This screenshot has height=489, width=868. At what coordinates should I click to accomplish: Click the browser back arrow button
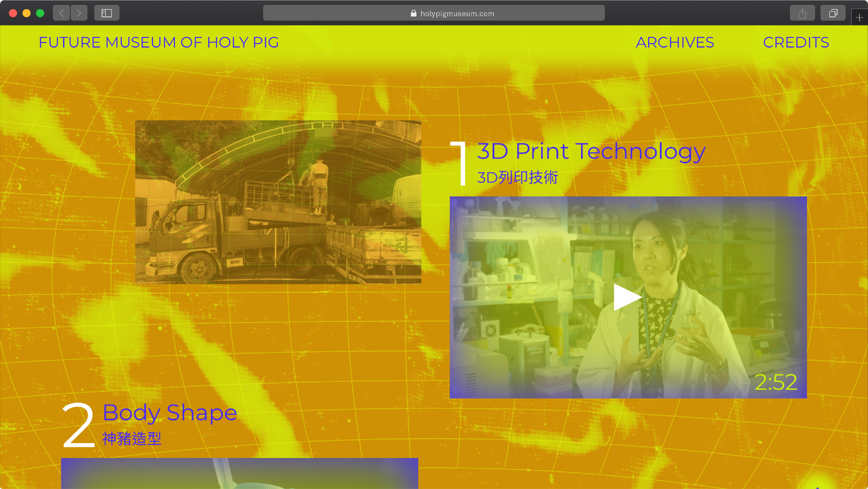[x=61, y=13]
